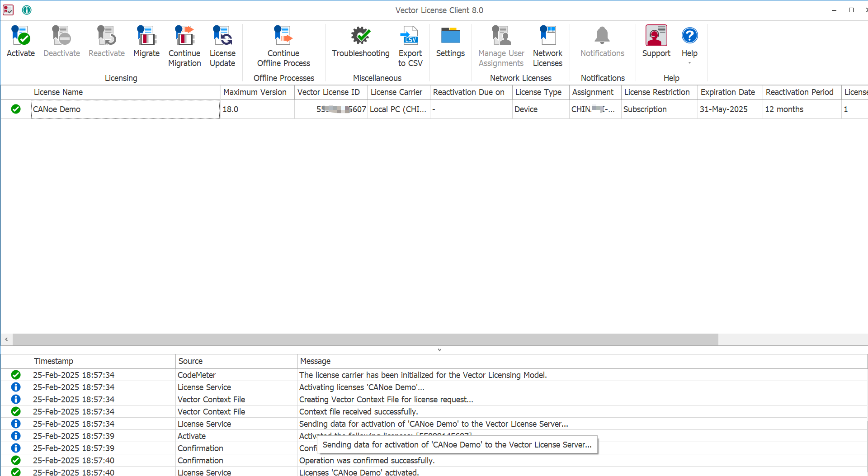This screenshot has height=476, width=868.
Task: Click the Reactivation Period column header
Action: pos(802,92)
